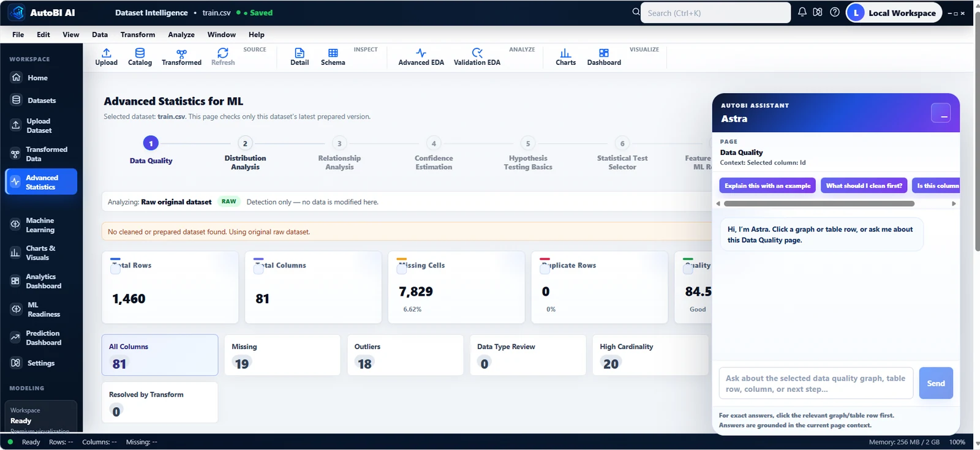Open the notifications bell icon
This screenshot has width=980, height=450.
point(802,12)
